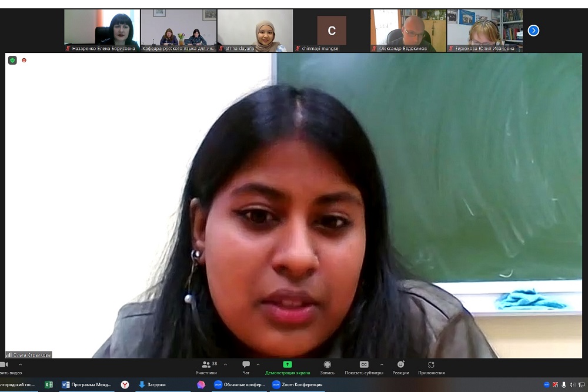The image size is (588, 392).
Task: Expand the video options arrow
Action: click(x=20, y=364)
